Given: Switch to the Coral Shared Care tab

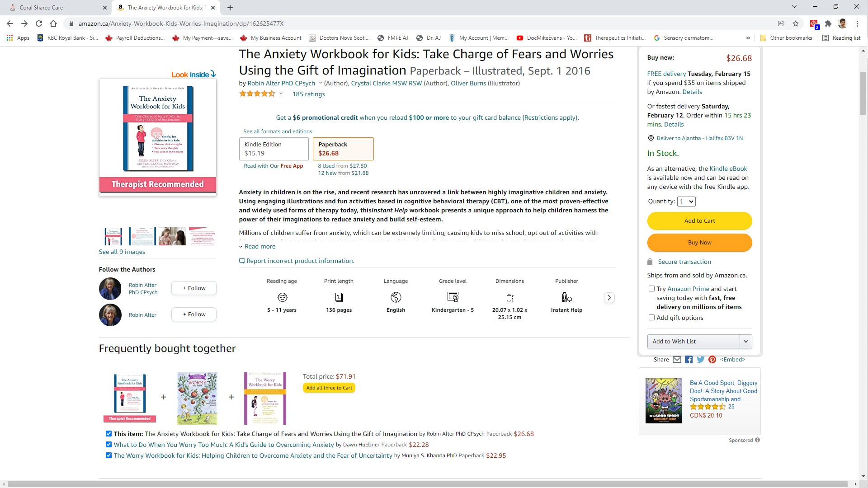Looking at the screenshot, I should coord(54,8).
